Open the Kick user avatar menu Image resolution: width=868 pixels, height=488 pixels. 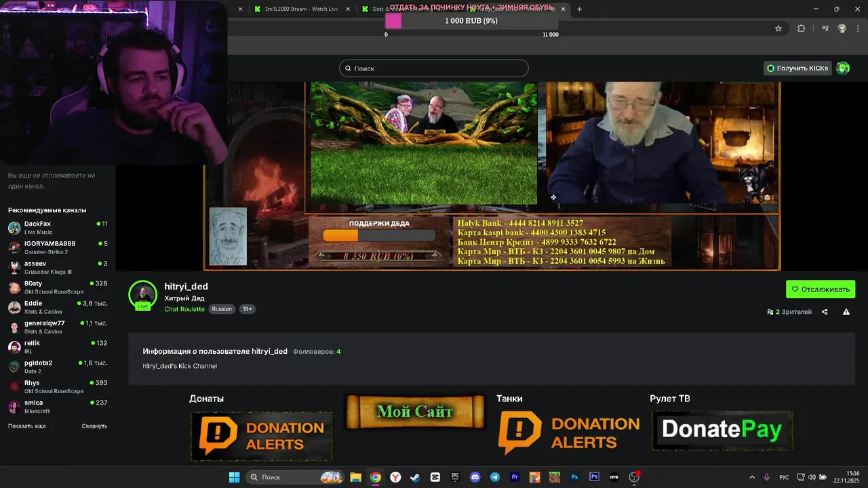(843, 68)
